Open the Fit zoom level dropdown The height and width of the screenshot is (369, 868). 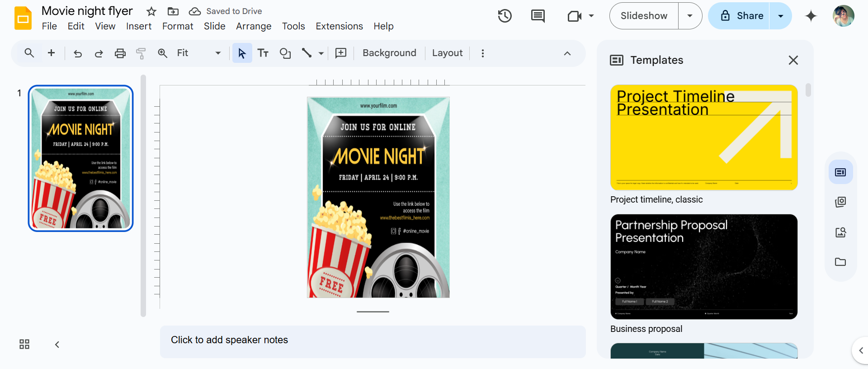[199, 53]
